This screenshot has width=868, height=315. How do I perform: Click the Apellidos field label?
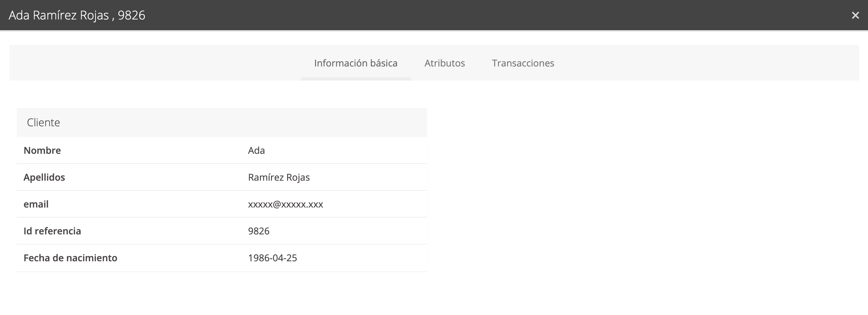44,177
